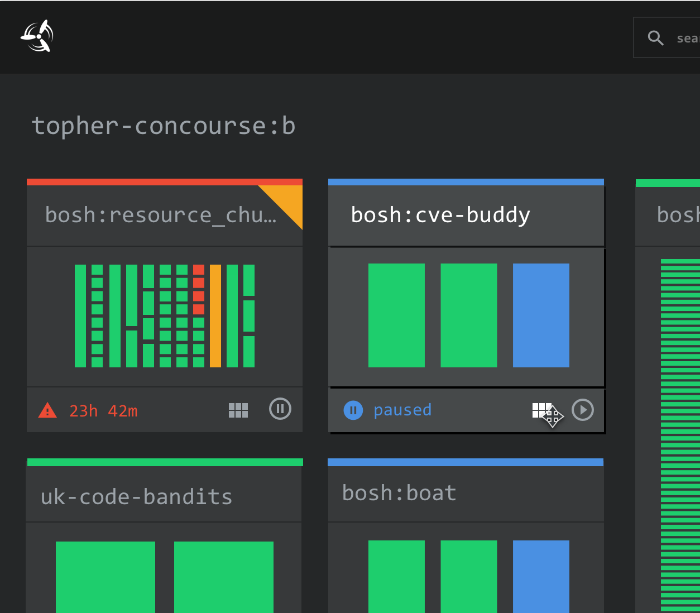This screenshot has width=700, height=613.
Task: Click the search magnifier icon
Action: coord(656,37)
